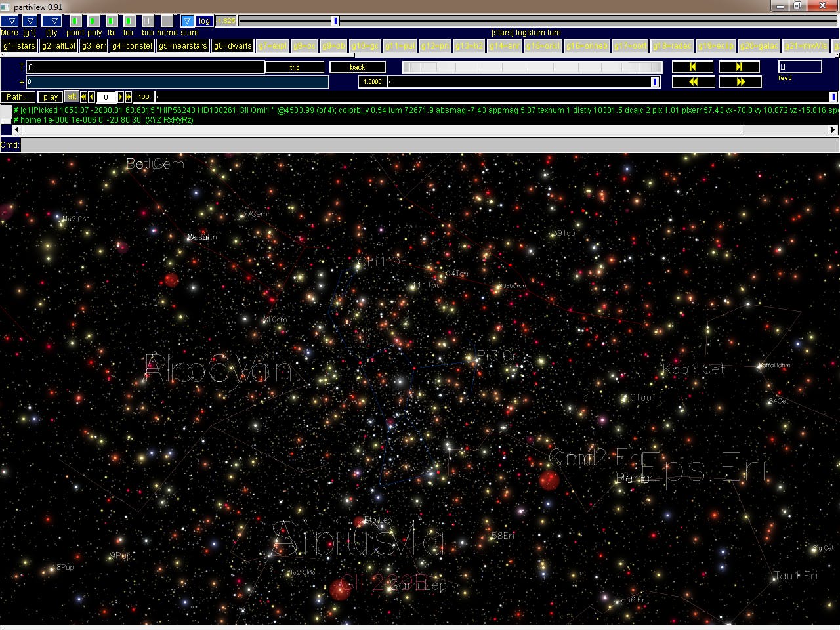Open the [f]ly navigation mode dropdown
Image resolution: width=840 pixels, height=630 pixels.
point(53,20)
